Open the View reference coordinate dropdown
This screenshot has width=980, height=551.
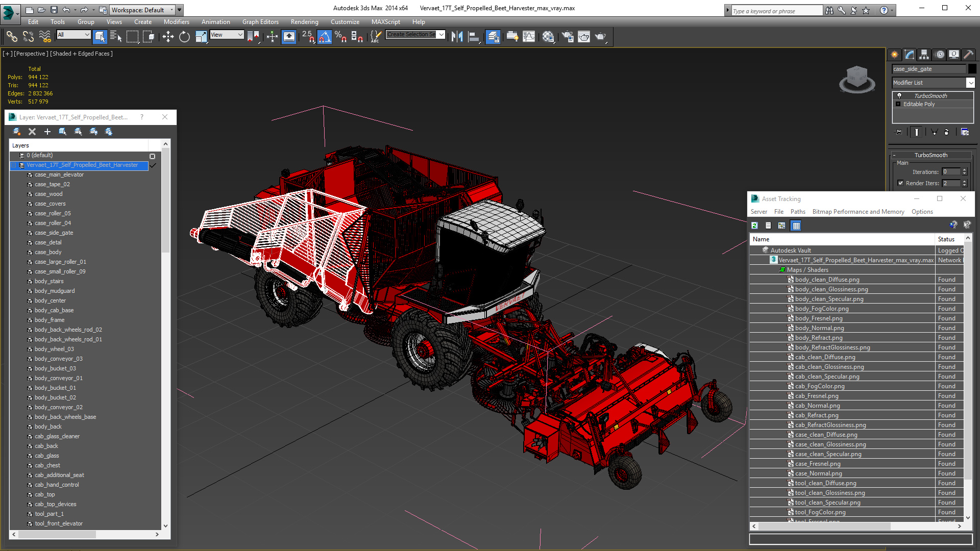(227, 35)
